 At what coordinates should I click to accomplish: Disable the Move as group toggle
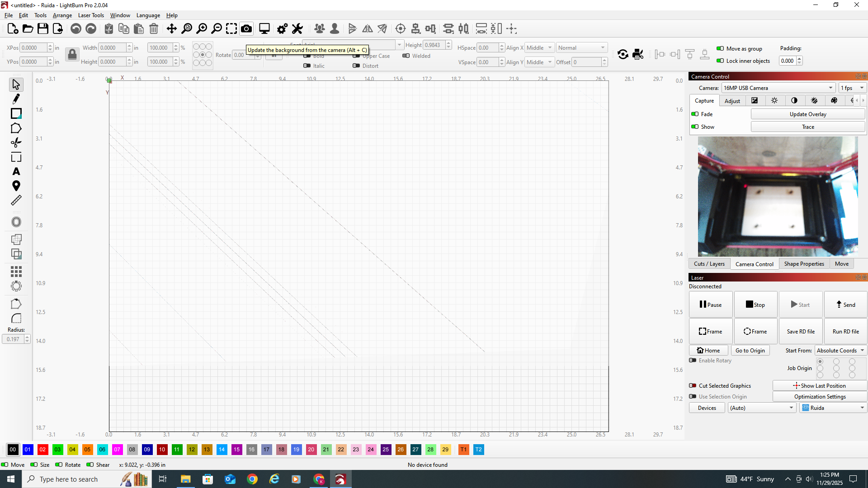tap(720, 49)
